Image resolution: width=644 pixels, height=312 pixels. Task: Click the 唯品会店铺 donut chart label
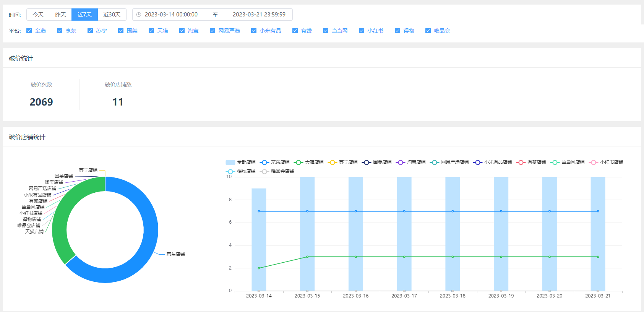[29, 226]
